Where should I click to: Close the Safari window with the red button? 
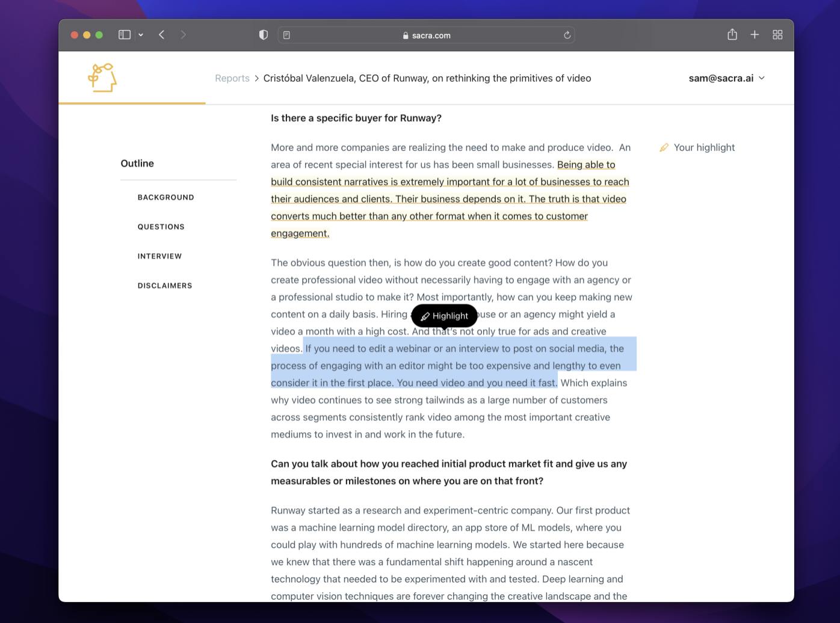pos(75,35)
